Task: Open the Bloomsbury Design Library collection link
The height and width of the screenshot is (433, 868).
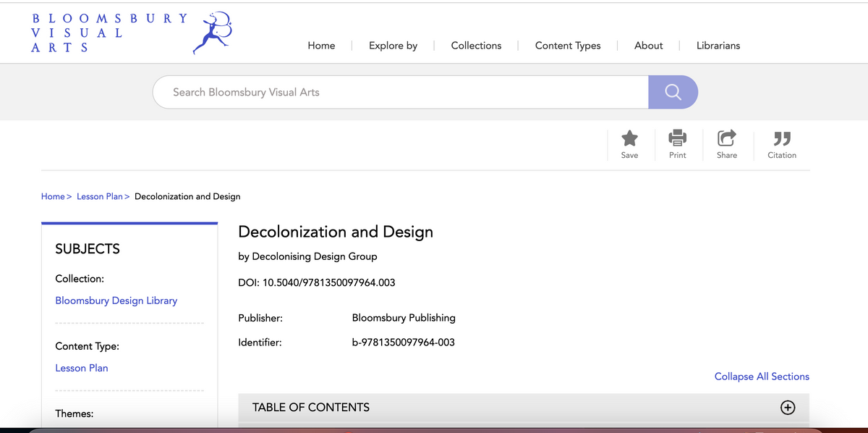Action: (x=116, y=300)
